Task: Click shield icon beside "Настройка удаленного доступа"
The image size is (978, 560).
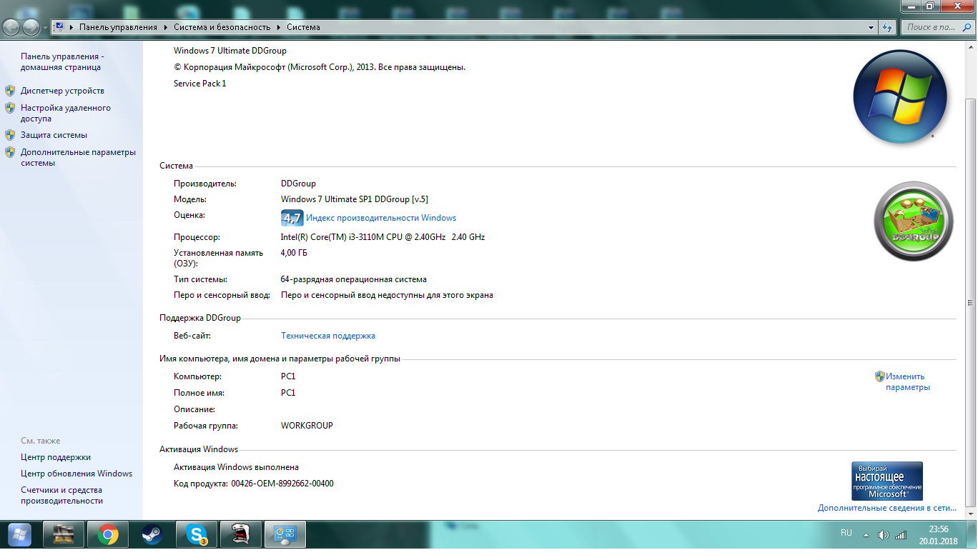Action: click(10, 108)
